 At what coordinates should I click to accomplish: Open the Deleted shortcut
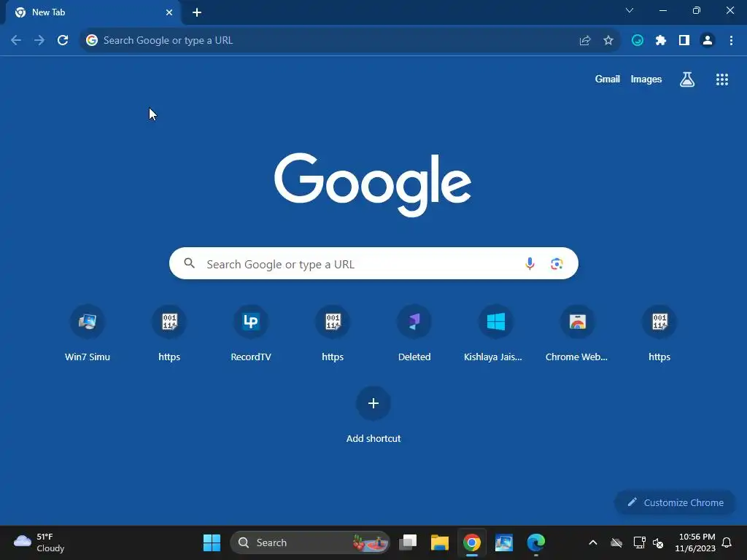coord(414,334)
